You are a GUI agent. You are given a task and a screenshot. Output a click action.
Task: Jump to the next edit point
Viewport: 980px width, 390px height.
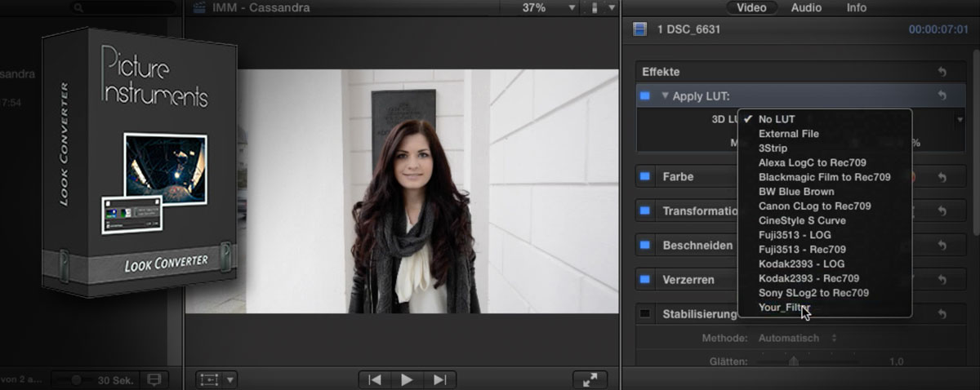439,379
